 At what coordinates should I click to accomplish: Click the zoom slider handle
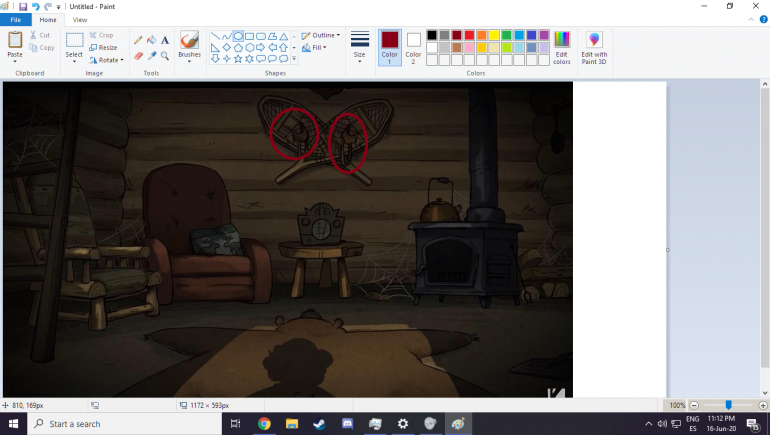[x=729, y=405]
